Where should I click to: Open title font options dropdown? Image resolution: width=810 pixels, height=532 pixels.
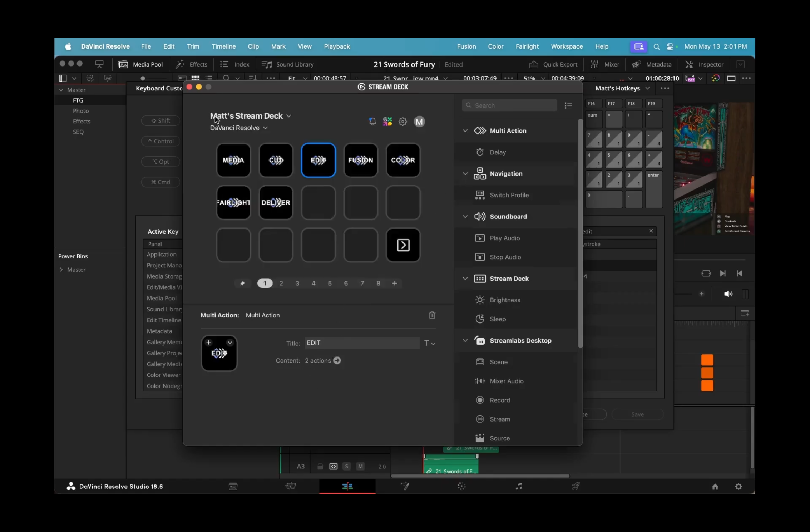coord(430,343)
